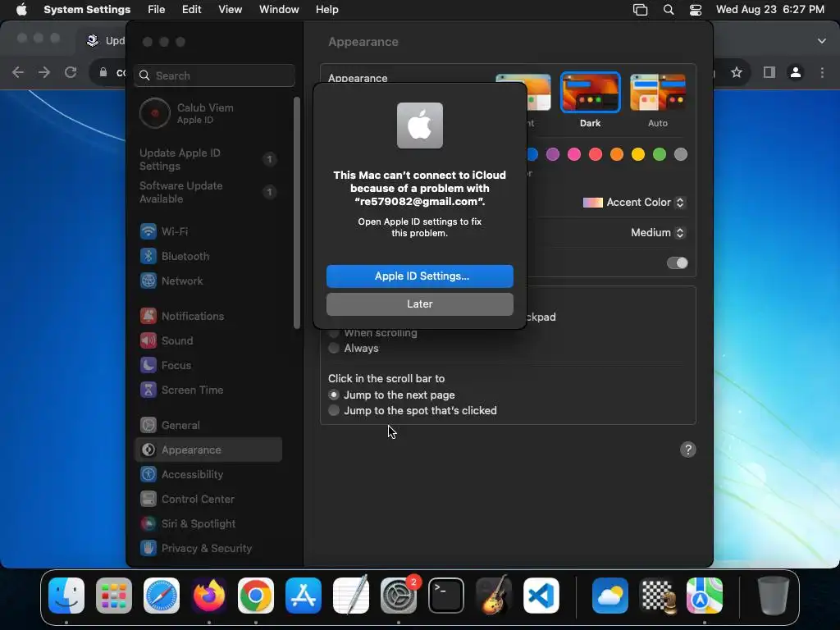Open Screen Time hourglass icon
This screenshot has height=630, width=840.
[x=148, y=390]
